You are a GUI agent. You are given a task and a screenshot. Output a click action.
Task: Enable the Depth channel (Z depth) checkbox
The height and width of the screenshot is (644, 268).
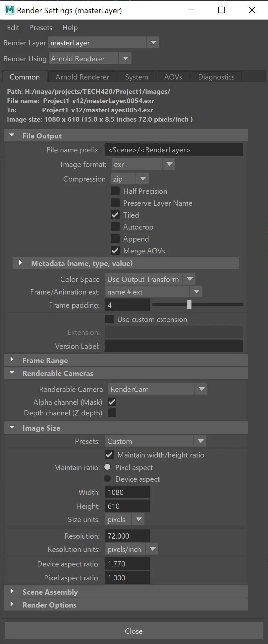click(112, 413)
